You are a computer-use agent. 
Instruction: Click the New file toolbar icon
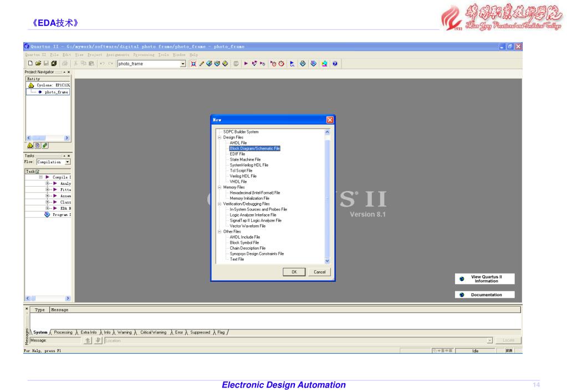[x=30, y=63]
